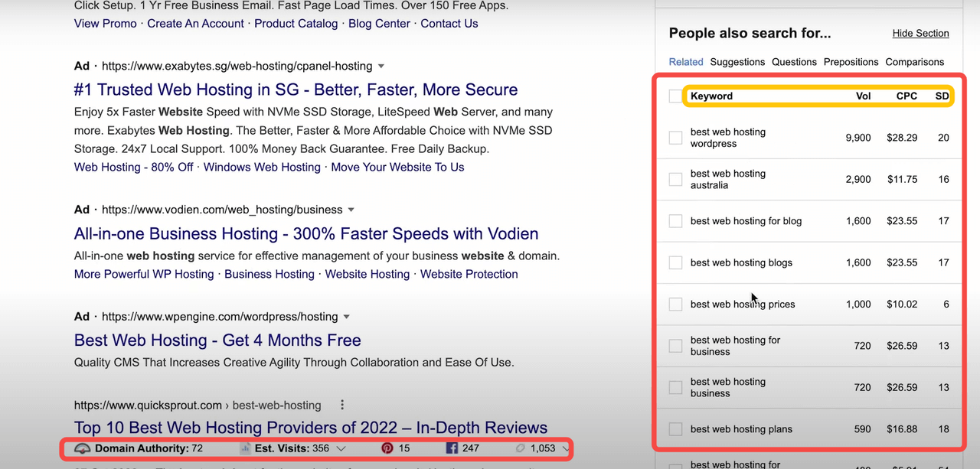This screenshot has width=980, height=469.
Task: Toggle the select-all checkbox beside Keyword header
Action: click(675, 96)
